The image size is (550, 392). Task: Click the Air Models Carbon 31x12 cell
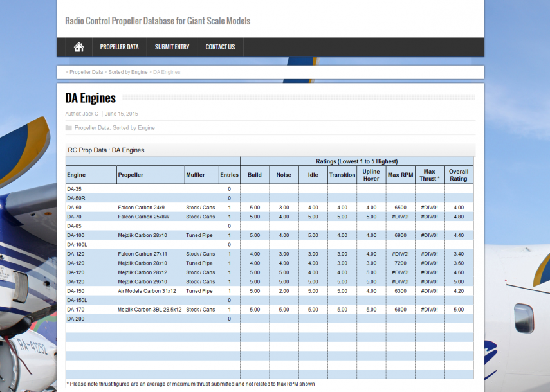coord(146,291)
